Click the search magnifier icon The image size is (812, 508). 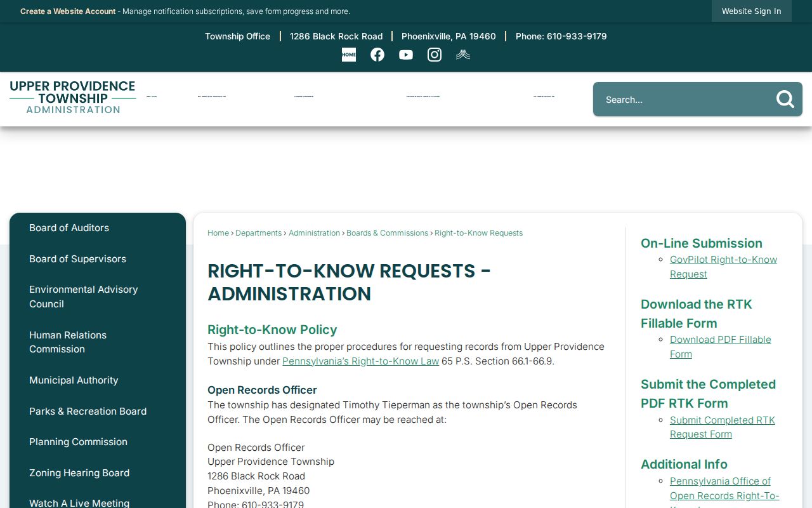click(785, 99)
